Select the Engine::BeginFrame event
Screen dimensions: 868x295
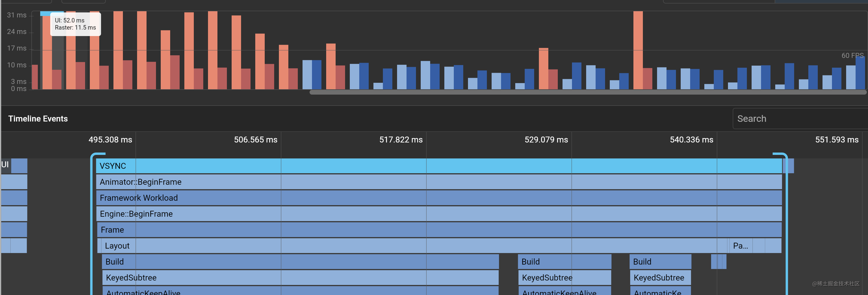pyautogui.click(x=439, y=214)
